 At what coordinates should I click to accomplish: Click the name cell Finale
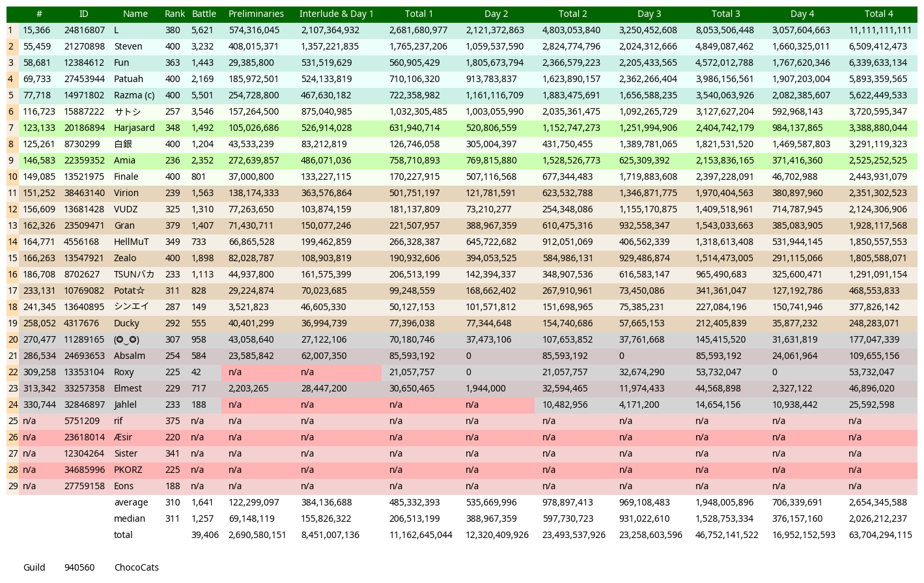[126, 177]
